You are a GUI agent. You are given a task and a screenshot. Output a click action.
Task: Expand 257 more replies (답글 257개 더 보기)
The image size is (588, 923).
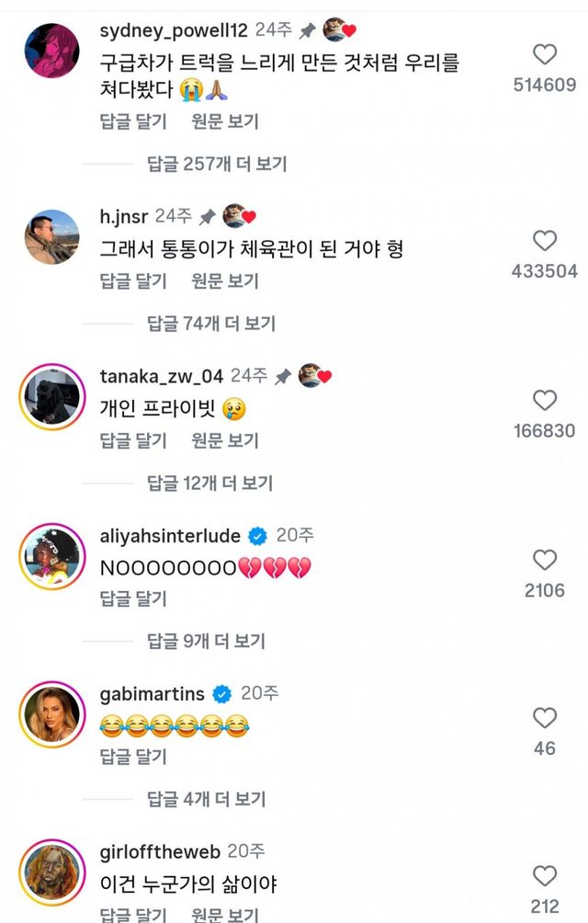pos(217,164)
